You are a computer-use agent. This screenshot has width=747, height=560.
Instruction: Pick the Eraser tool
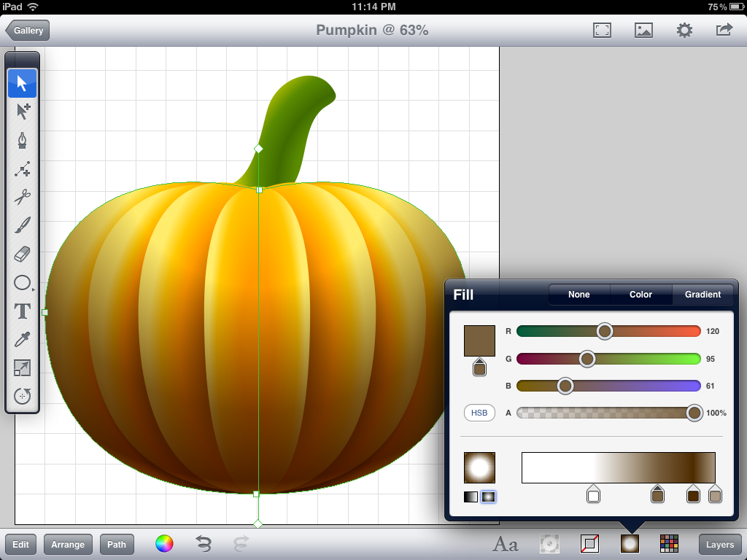pyautogui.click(x=22, y=254)
